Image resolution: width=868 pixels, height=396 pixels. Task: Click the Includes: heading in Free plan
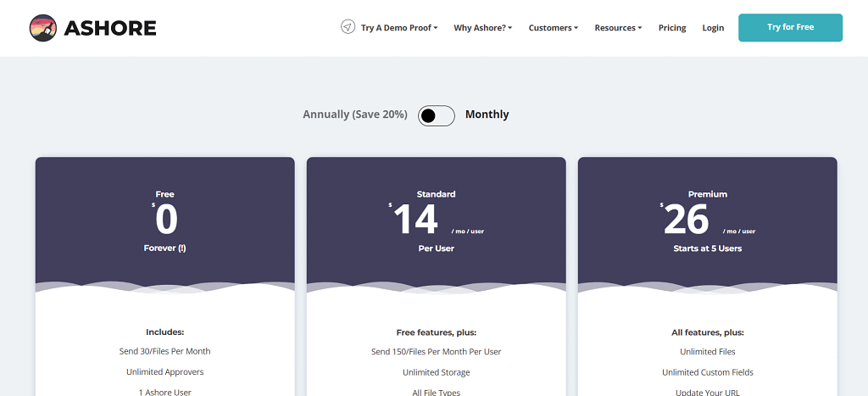tap(165, 332)
